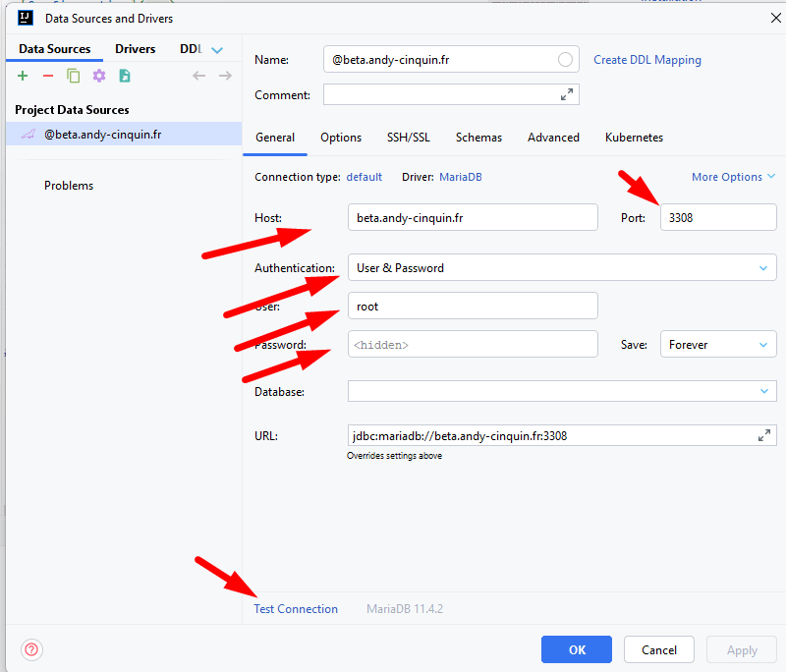Go back with the left arrow
The height and width of the screenshot is (672, 786).
click(199, 76)
